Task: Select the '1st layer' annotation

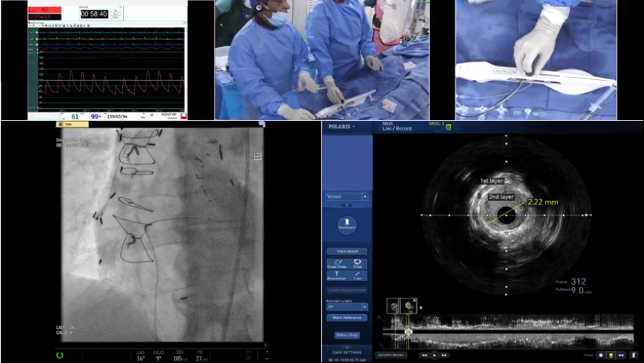Action: coord(492,181)
